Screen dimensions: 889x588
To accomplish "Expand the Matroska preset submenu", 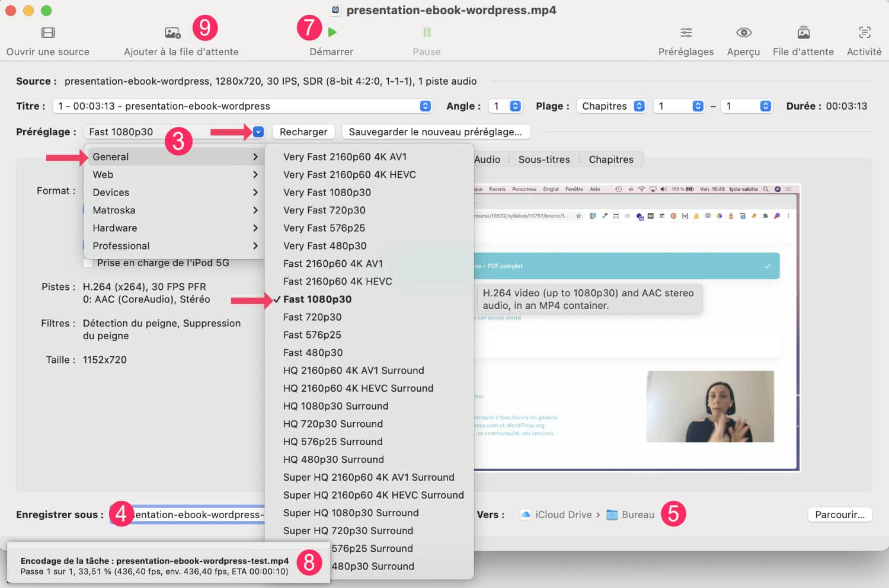I will click(174, 210).
